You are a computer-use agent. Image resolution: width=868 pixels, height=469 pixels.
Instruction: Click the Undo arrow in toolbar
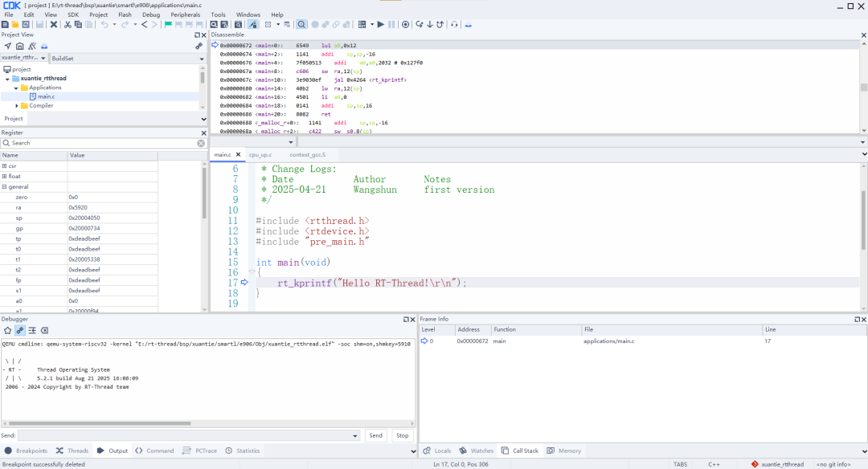pos(104,25)
